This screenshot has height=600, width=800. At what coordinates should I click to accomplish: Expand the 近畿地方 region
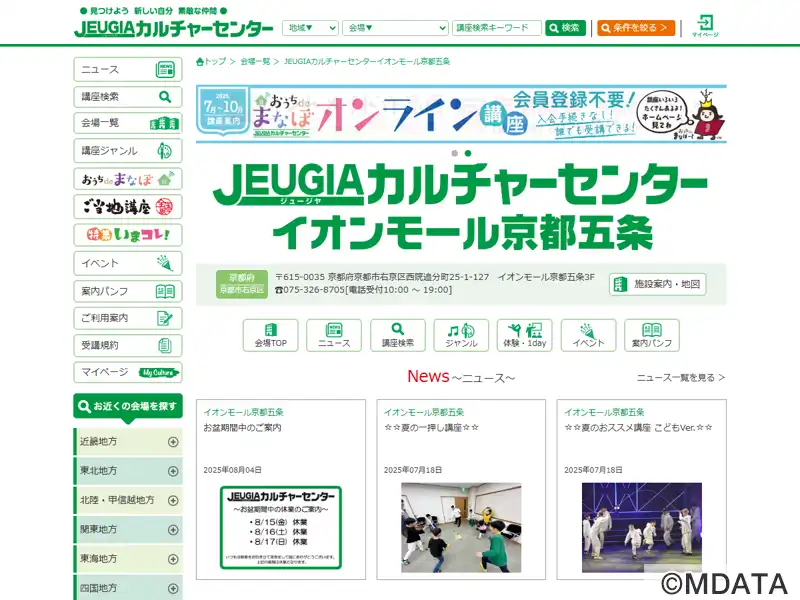(128, 442)
